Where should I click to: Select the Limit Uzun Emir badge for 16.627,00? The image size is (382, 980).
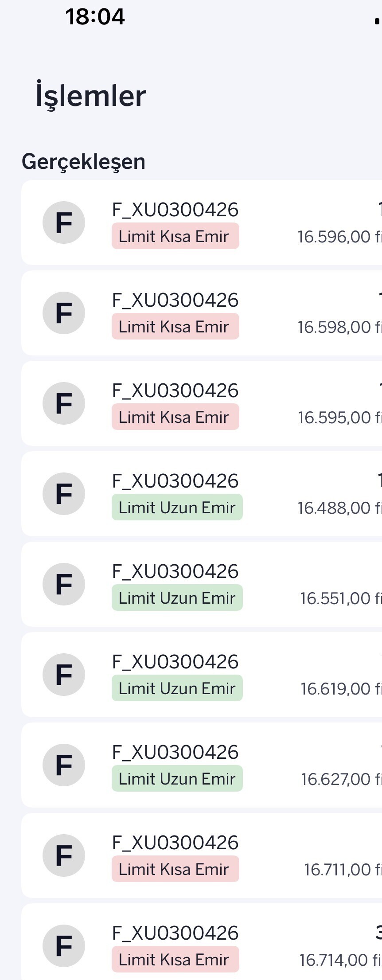[177, 779]
